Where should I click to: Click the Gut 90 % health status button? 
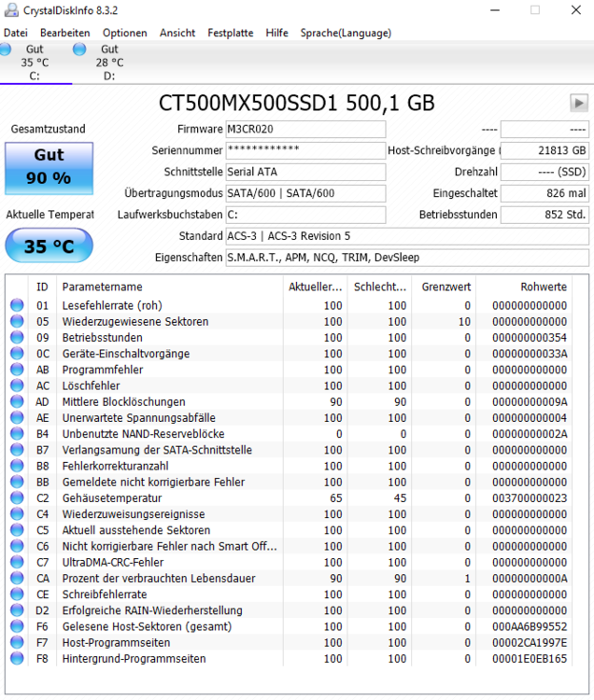pos(49,167)
